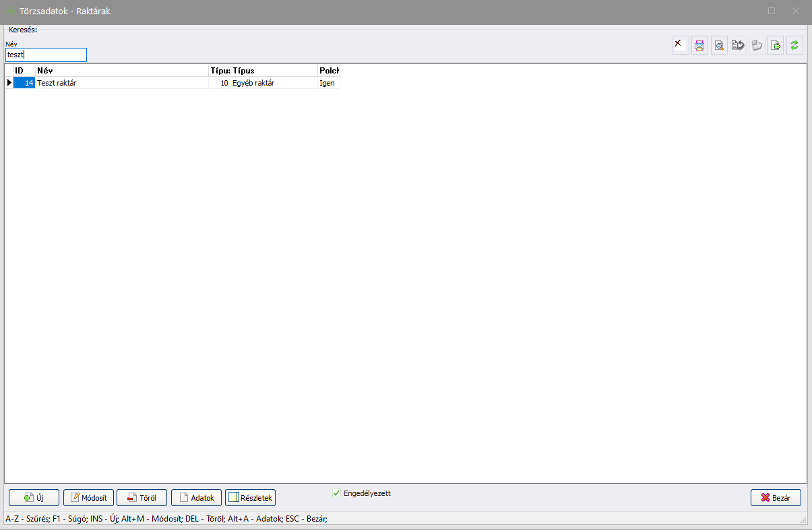Viewport: 812px width, 531px height.
Task: Toggle the Engedélyezett checkbox
Action: [337, 493]
